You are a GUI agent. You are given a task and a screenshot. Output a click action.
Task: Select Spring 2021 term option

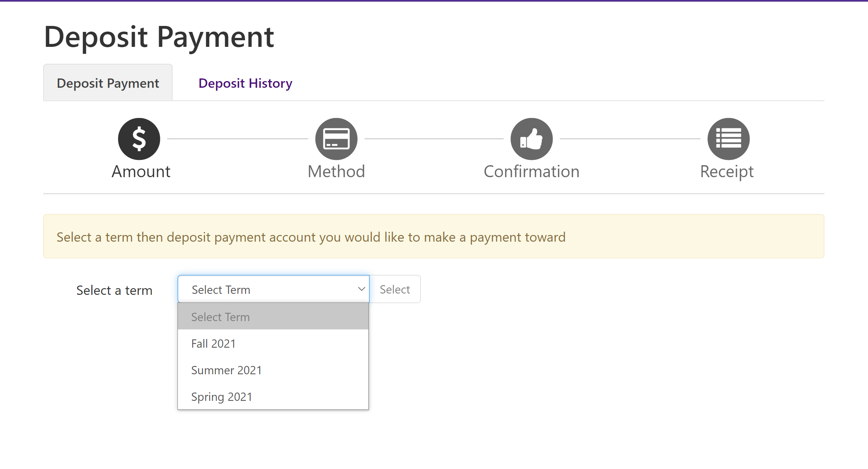click(x=222, y=397)
